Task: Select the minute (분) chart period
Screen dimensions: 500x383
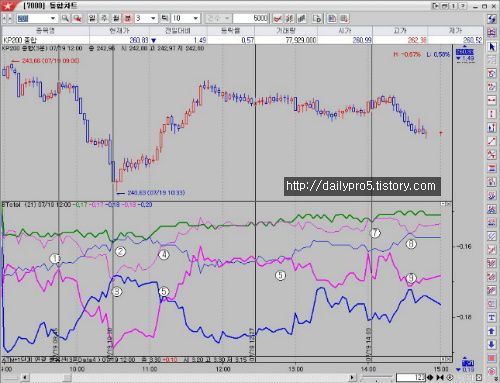Action: [128, 18]
